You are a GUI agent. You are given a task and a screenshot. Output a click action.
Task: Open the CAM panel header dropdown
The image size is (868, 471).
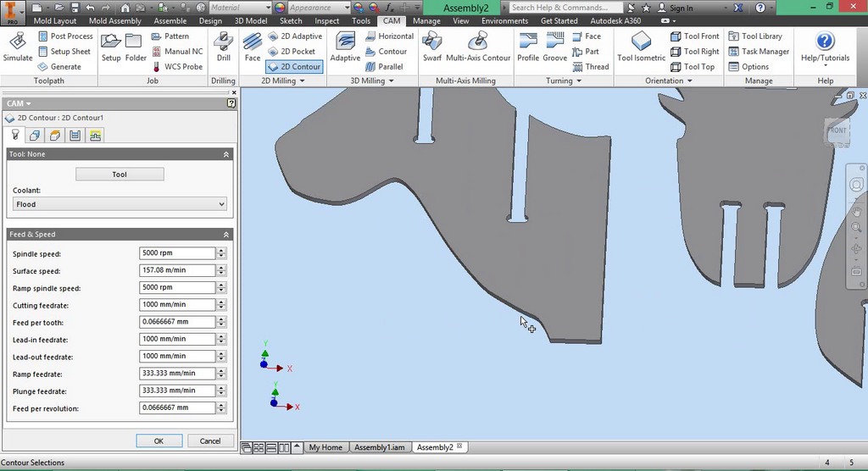tap(19, 103)
